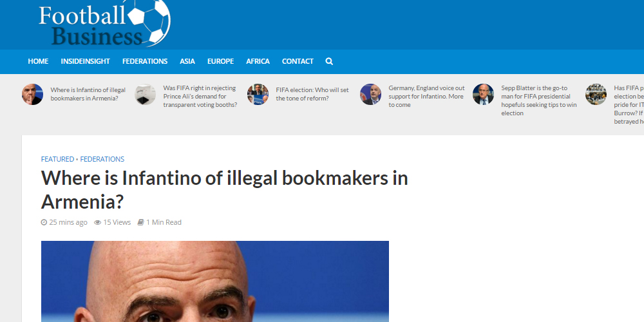Screen dimensions: 644x322
Task: Open the AFRICA section
Action: 258,61
